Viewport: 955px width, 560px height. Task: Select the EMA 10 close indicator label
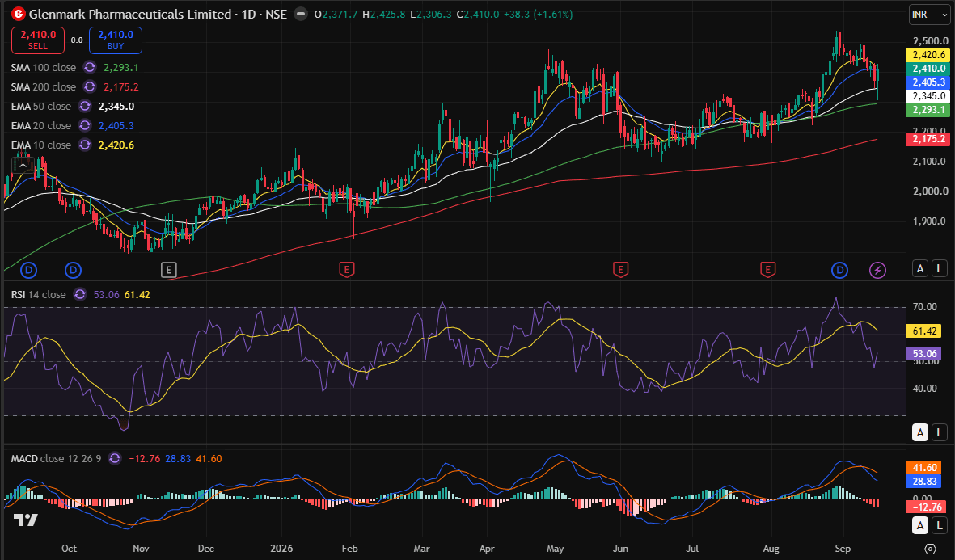coord(40,145)
